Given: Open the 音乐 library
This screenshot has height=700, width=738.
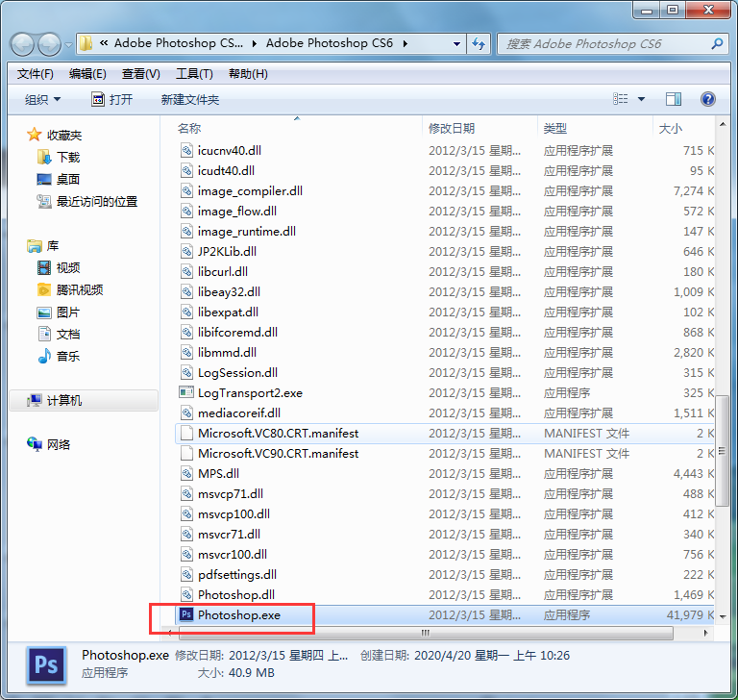Looking at the screenshot, I should [59, 356].
